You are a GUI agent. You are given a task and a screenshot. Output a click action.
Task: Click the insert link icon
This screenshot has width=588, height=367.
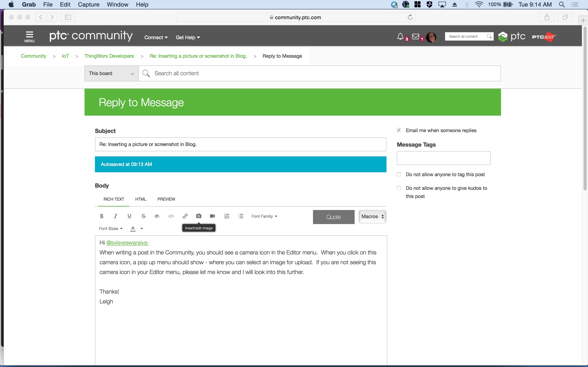click(x=185, y=216)
